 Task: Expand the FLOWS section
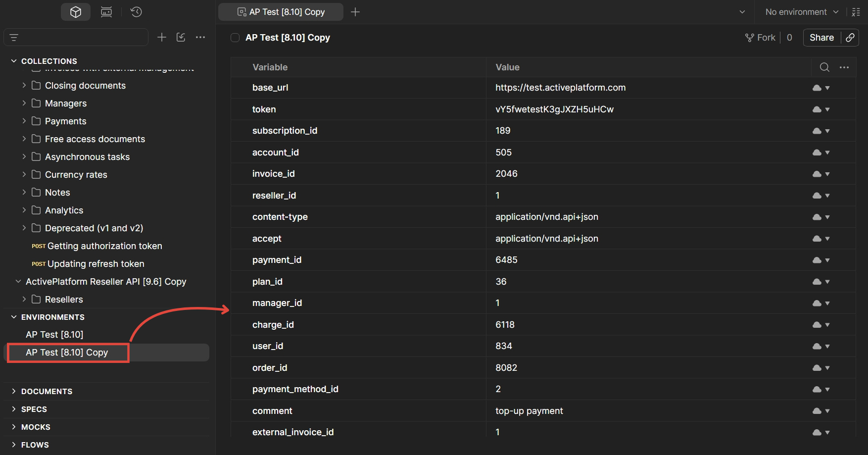point(14,445)
